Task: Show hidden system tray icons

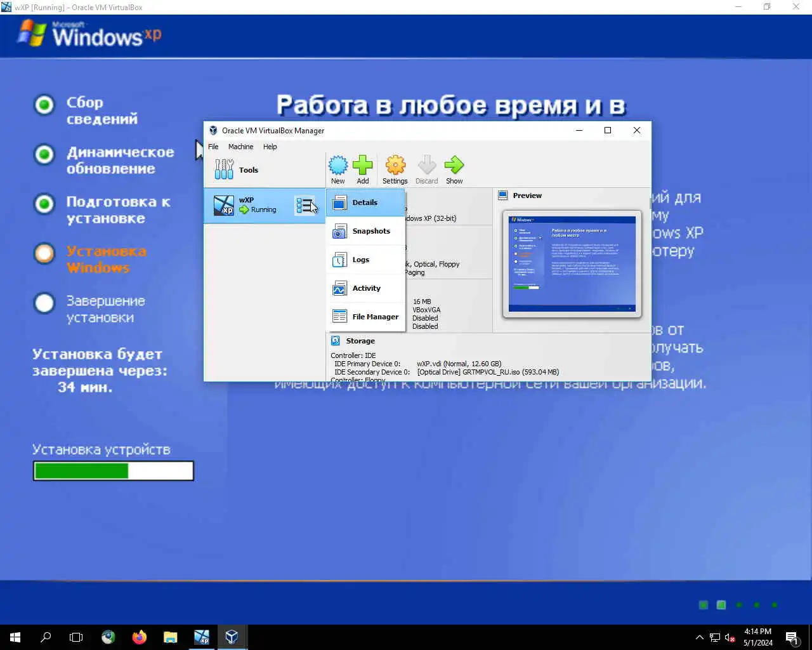Action: tap(699, 637)
